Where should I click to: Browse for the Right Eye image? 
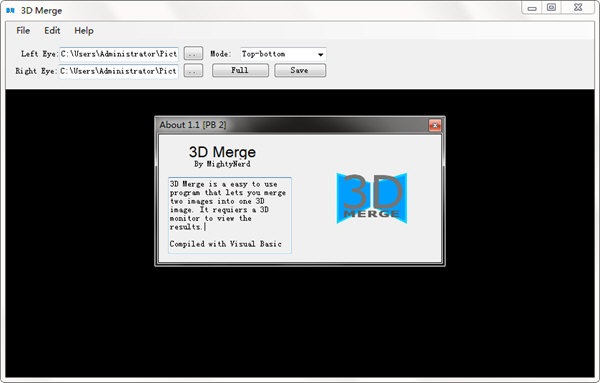point(193,71)
